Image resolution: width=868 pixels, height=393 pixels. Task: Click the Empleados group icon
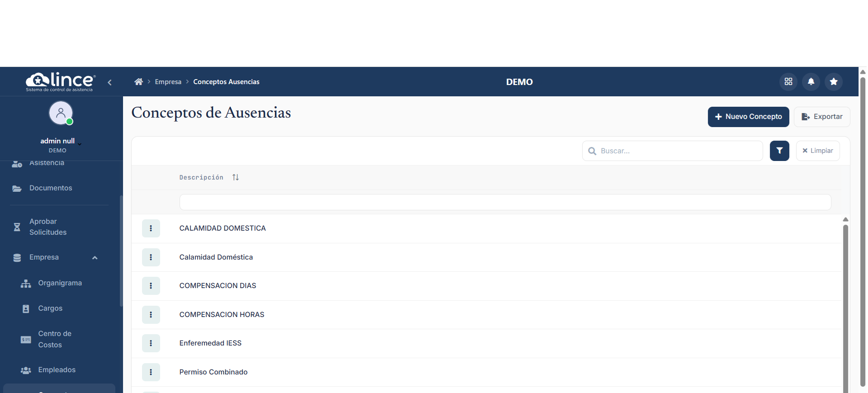pyautogui.click(x=26, y=370)
